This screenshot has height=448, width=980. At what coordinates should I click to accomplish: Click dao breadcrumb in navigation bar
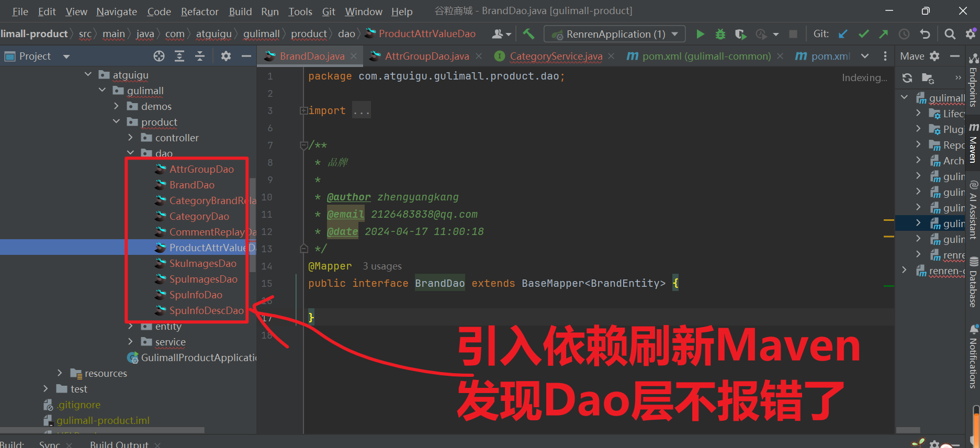346,34
